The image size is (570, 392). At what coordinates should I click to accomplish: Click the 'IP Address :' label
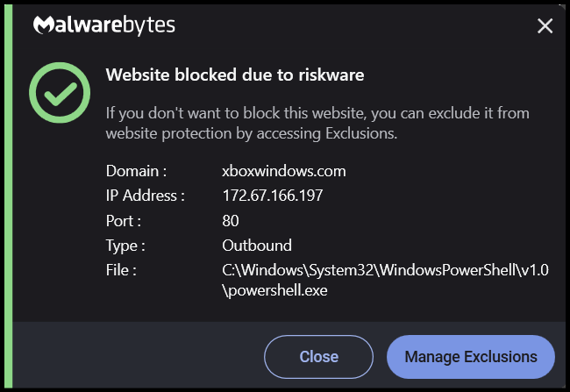(146, 196)
